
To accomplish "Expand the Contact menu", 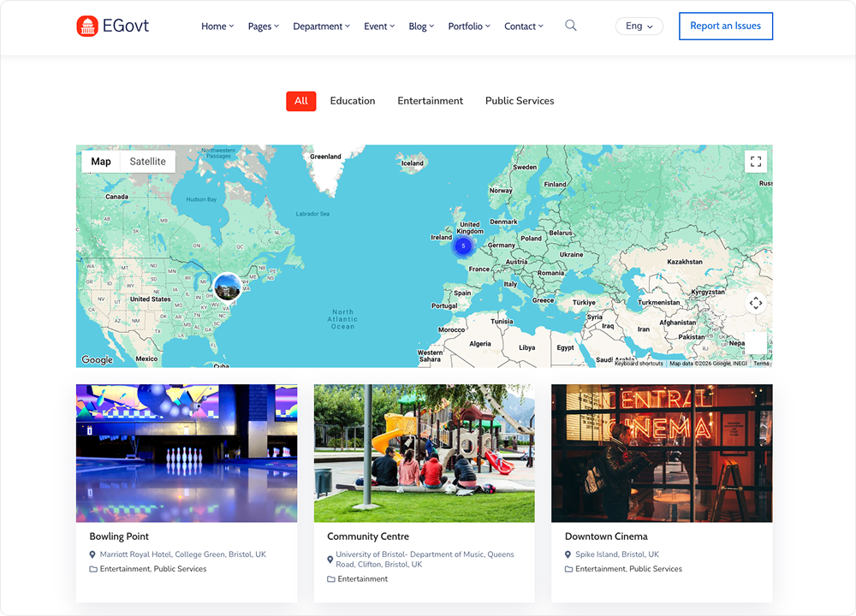I will (524, 27).
